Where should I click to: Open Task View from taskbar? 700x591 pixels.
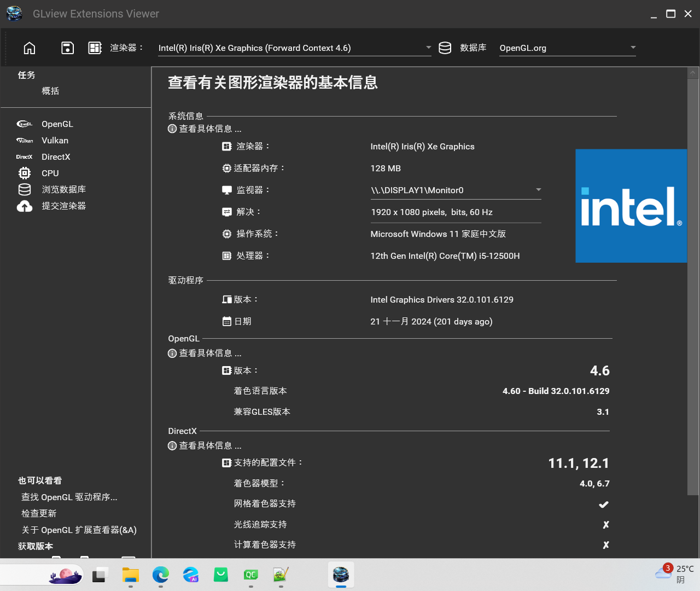[99, 575]
